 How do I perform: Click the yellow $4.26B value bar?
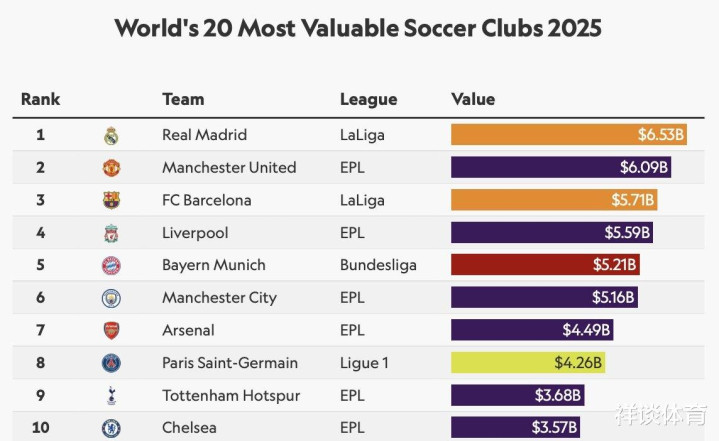pos(528,363)
